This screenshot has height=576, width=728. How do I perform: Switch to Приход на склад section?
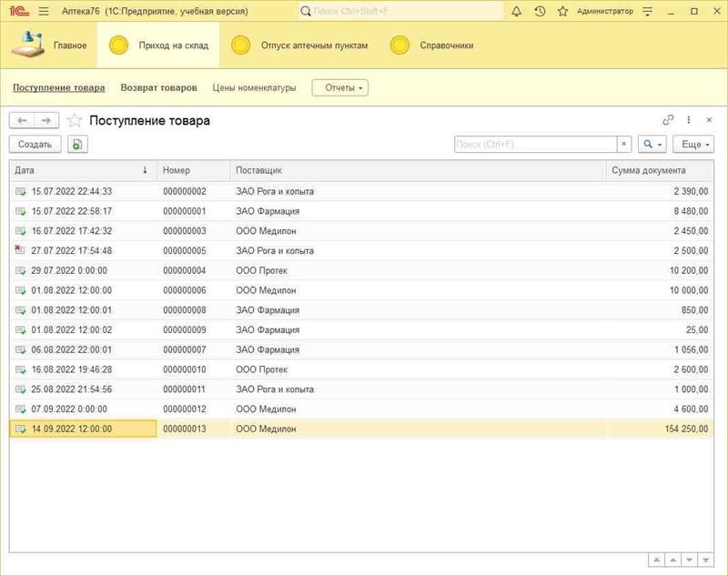point(158,45)
